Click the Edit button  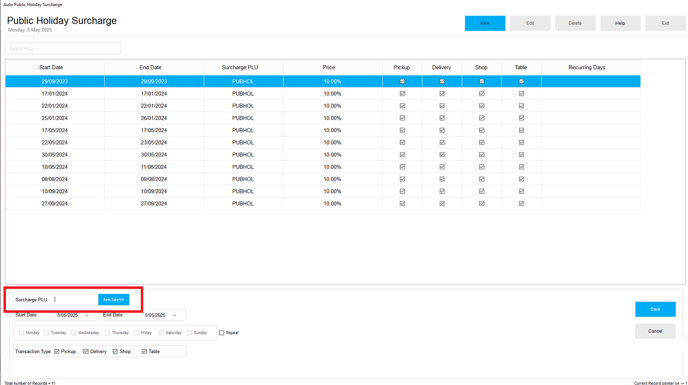pyautogui.click(x=530, y=23)
